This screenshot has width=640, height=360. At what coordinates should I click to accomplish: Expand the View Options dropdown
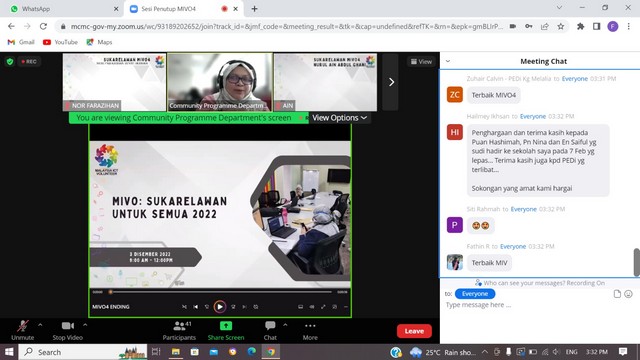click(x=340, y=118)
